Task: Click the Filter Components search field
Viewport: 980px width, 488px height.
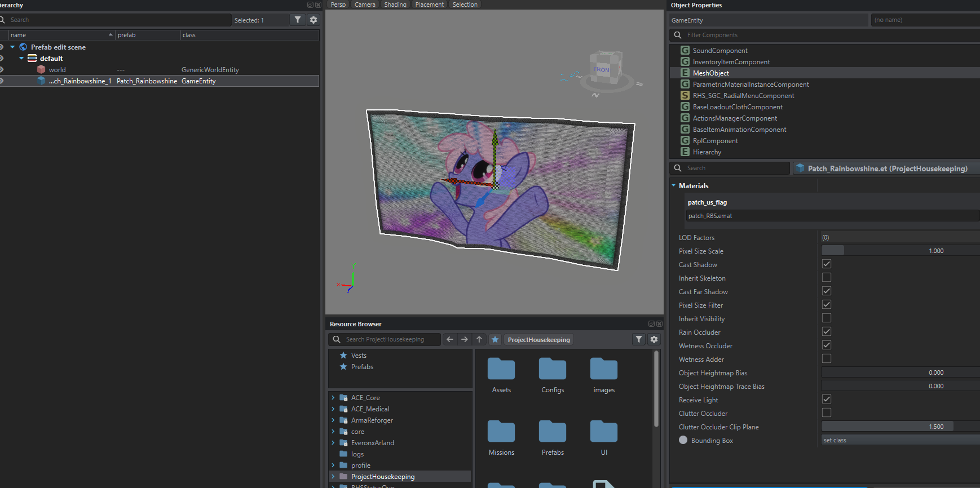Action: [825, 35]
